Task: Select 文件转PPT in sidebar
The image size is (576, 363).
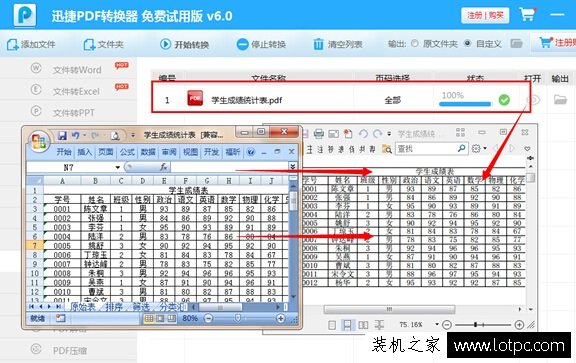Action: [x=73, y=112]
